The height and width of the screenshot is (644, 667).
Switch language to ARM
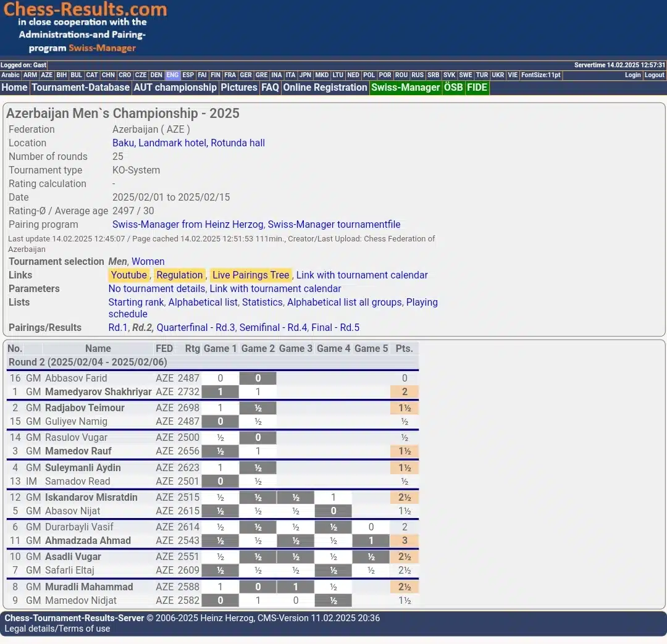click(x=30, y=75)
